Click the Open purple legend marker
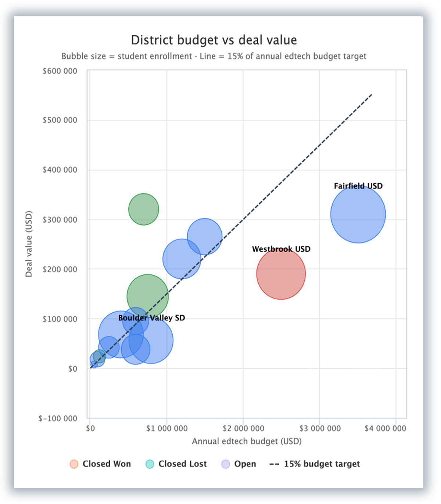Image resolution: width=441 pixels, height=504 pixels. click(x=225, y=464)
